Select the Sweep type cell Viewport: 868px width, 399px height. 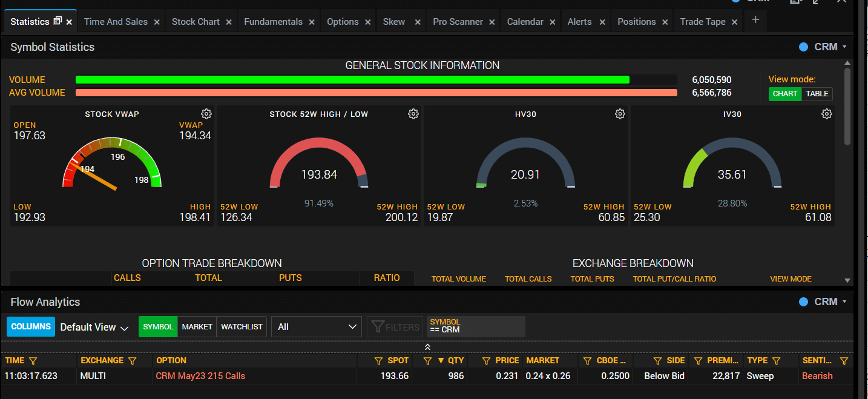coord(760,376)
